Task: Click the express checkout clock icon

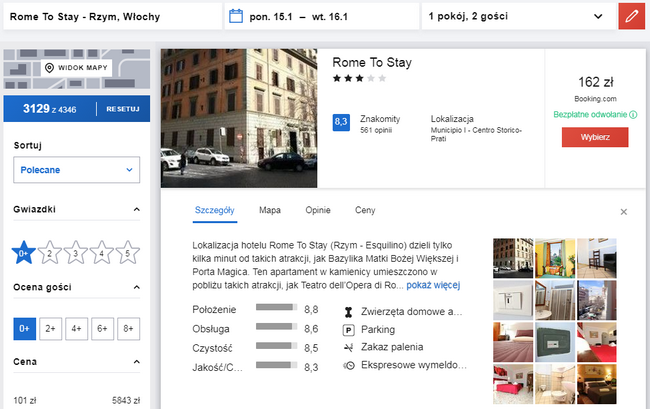Action: point(349,365)
